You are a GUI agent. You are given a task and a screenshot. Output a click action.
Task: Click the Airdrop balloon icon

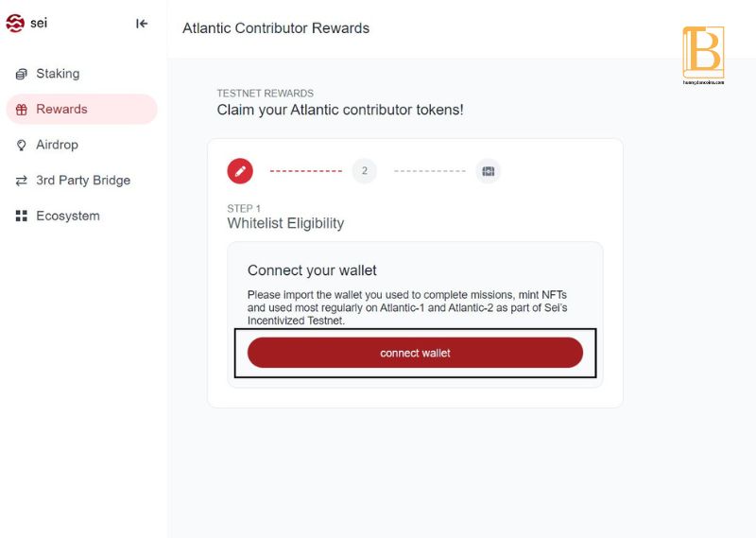[x=21, y=145]
